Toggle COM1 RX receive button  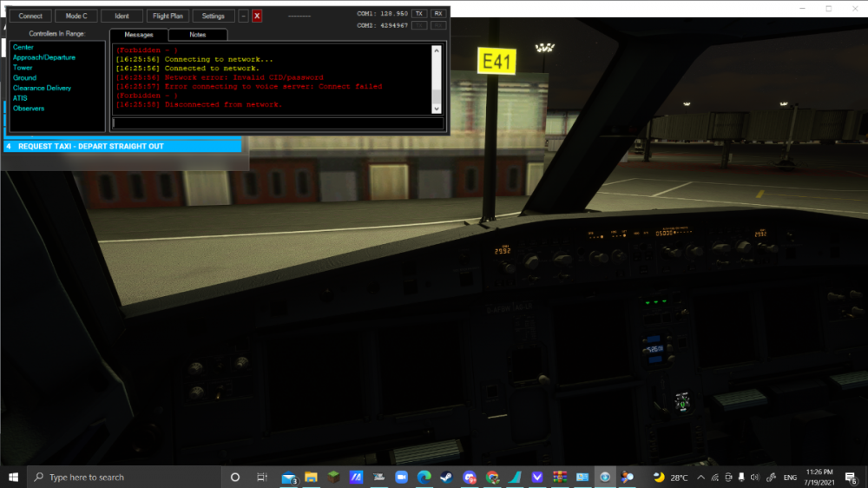tap(438, 14)
